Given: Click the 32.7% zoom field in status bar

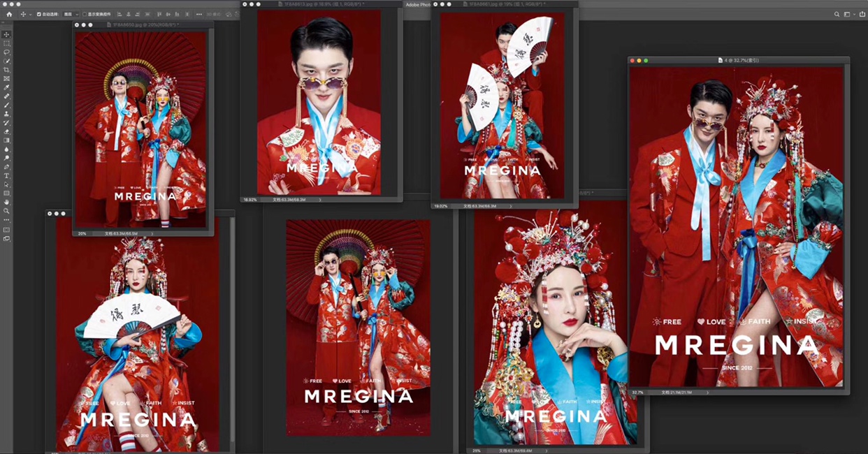Looking at the screenshot, I should point(637,393).
